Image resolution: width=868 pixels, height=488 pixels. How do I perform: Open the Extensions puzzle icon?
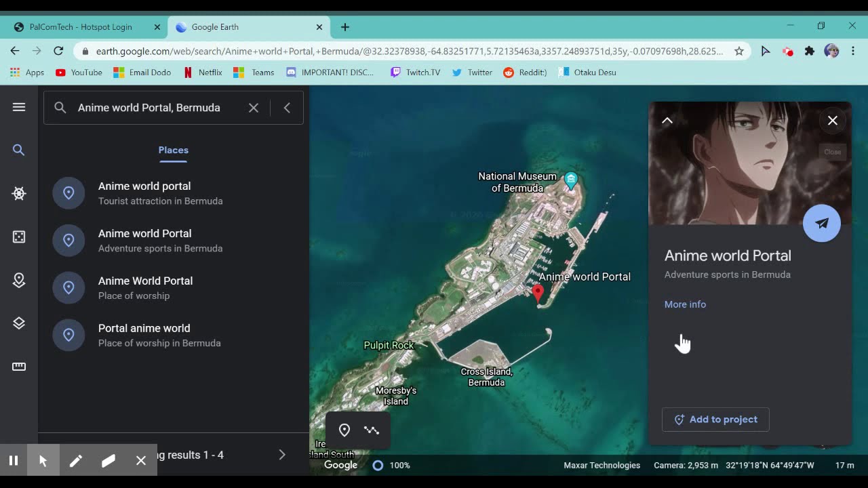coord(810,51)
